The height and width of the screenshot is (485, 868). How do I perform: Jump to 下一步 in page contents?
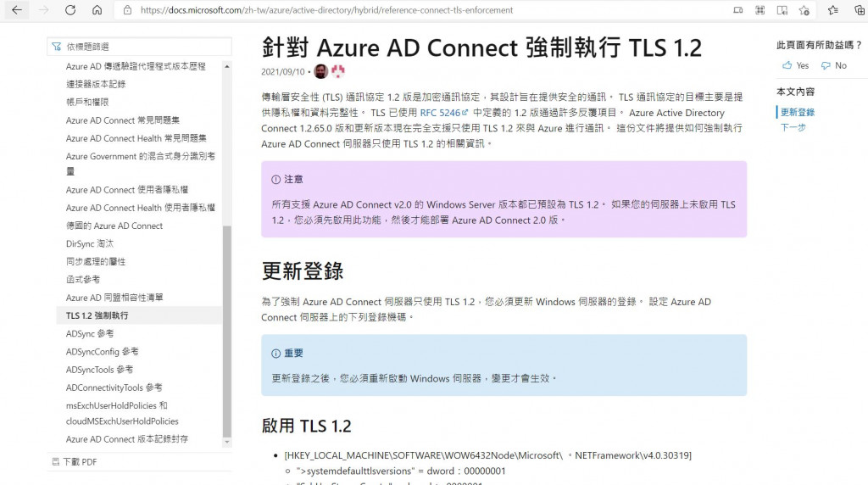point(793,127)
